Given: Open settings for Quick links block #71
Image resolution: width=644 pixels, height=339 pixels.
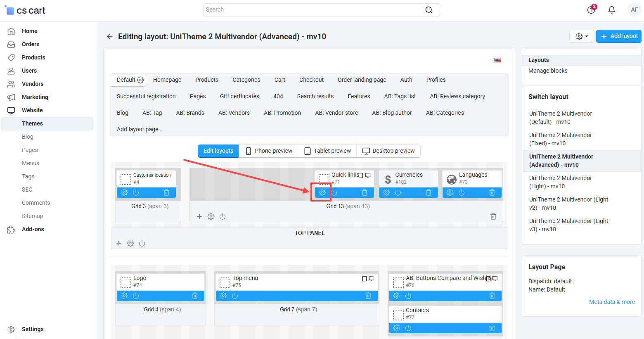Looking at the screenshot, I should coord(322,192).
